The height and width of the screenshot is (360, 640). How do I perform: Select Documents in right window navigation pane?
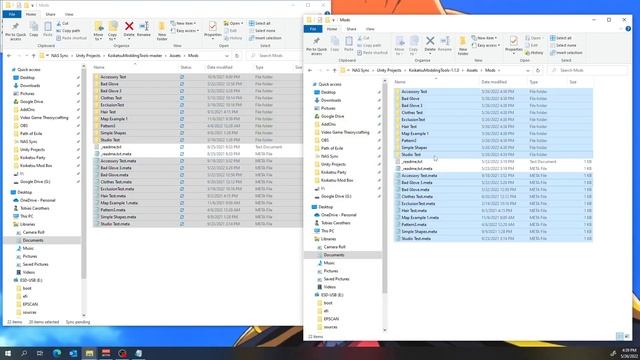tap(333, 255)
